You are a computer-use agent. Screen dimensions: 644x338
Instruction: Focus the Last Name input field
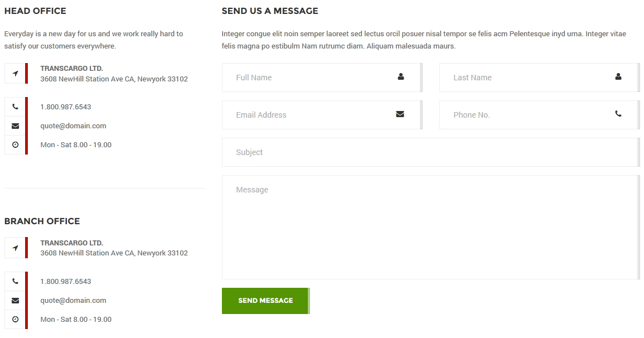(x=530, y=78)
